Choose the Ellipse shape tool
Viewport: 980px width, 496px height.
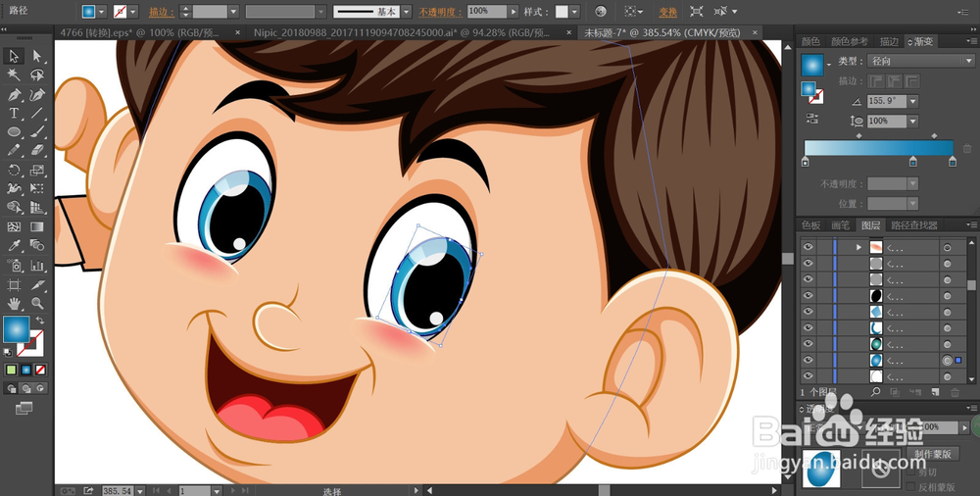[14, 132]
